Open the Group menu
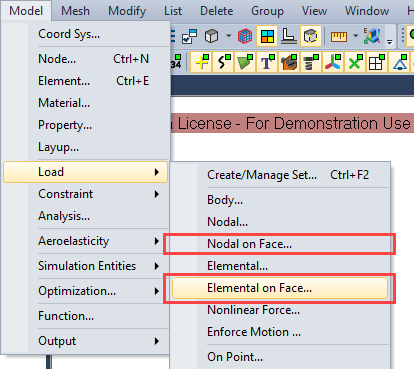The image size is (414, 369). click(x=267, y=11)
